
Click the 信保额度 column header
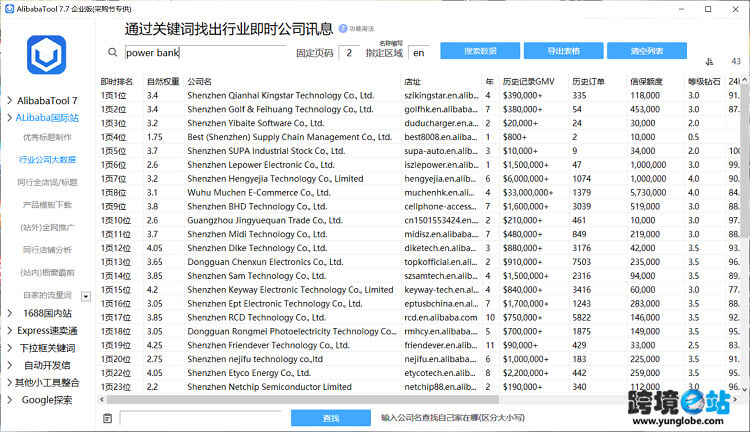(646, 82)
